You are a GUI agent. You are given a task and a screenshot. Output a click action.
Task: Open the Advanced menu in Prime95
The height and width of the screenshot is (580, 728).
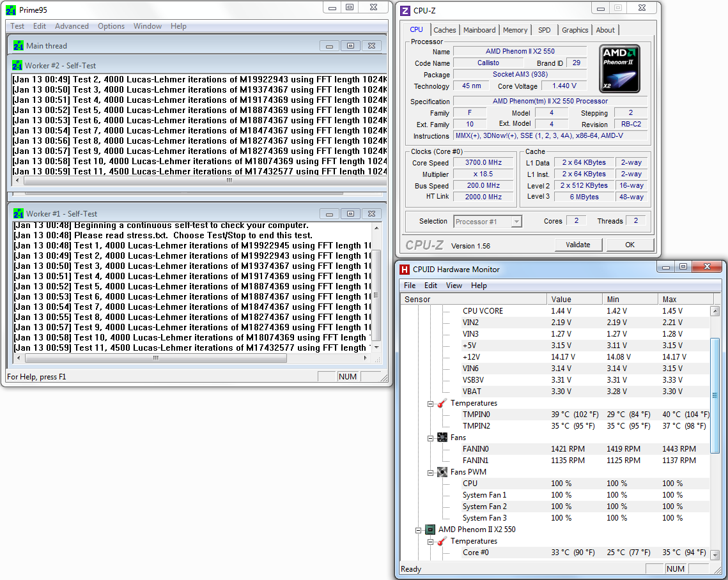[72, 26]
